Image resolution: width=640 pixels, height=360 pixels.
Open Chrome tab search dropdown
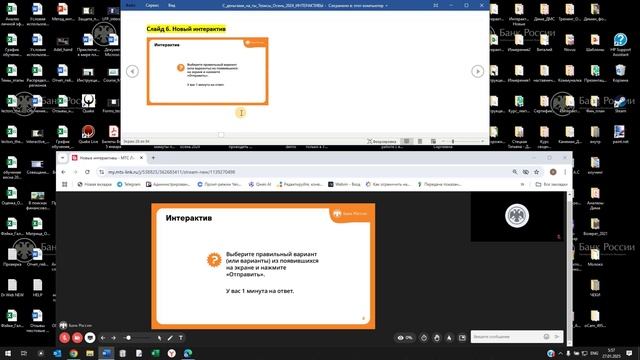point(62,158)
